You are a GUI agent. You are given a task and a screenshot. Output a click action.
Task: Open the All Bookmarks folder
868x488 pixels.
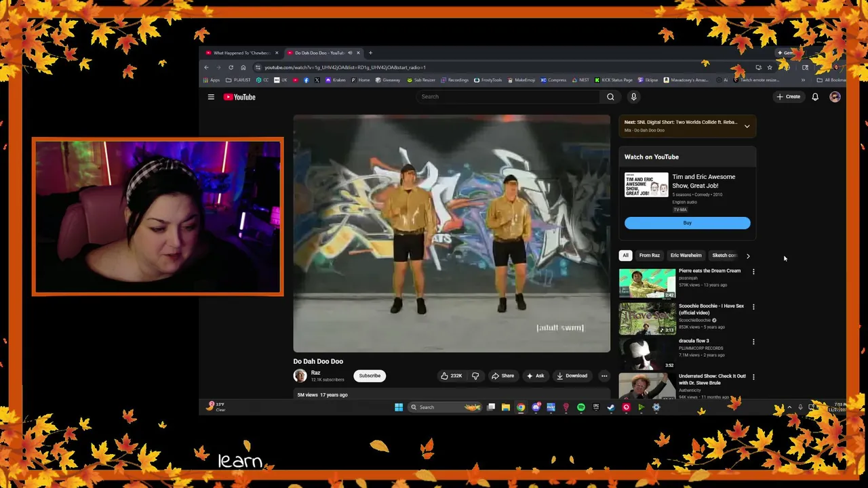(x=830, y=80)
